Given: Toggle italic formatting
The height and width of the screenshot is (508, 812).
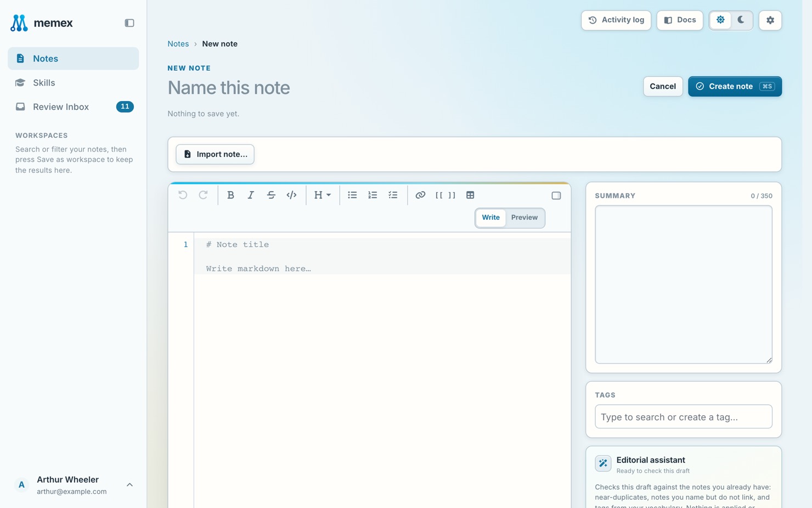Looking at the screenshot, I should click(251, 195).
